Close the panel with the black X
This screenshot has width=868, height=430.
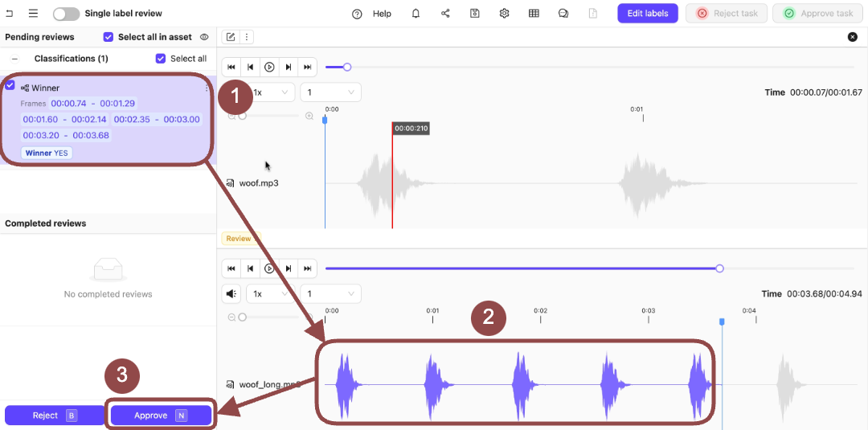(853, 37)
